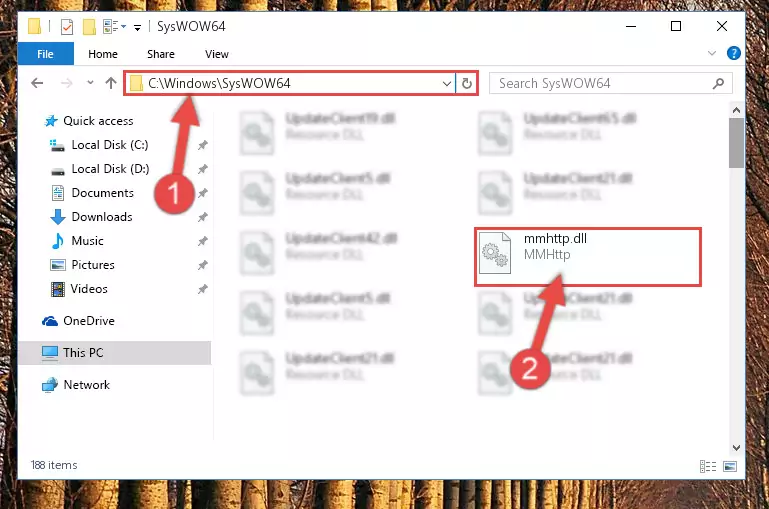Click the mmhttp.dll gear file icon
769x509 pixels.
pos(495,253)
